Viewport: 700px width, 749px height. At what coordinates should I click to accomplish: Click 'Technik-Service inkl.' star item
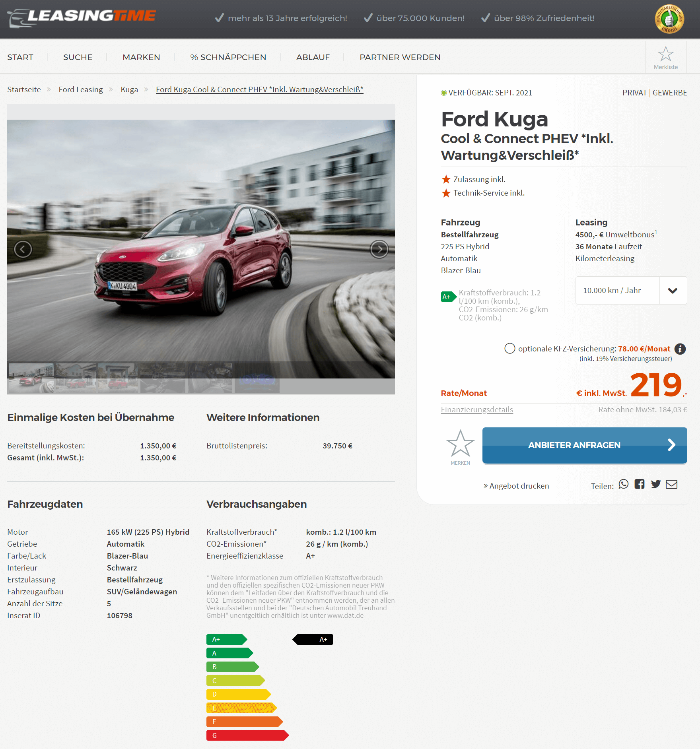point(483,193)
